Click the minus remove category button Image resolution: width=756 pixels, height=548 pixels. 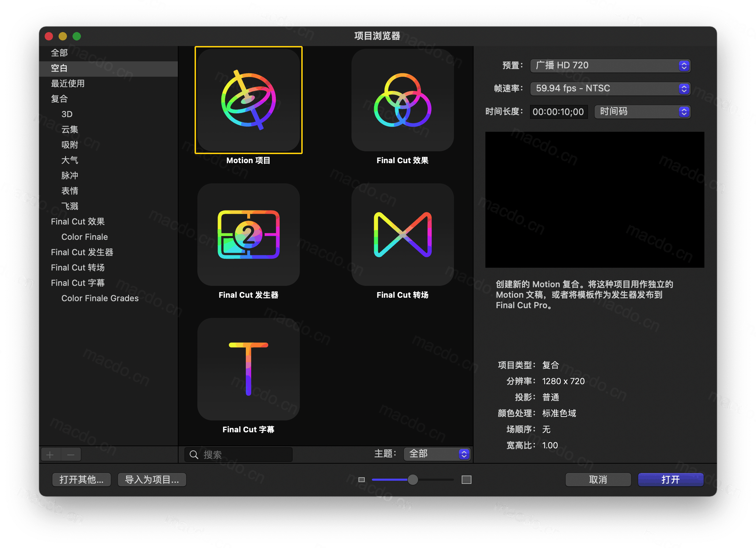click(x=71, y=455)
